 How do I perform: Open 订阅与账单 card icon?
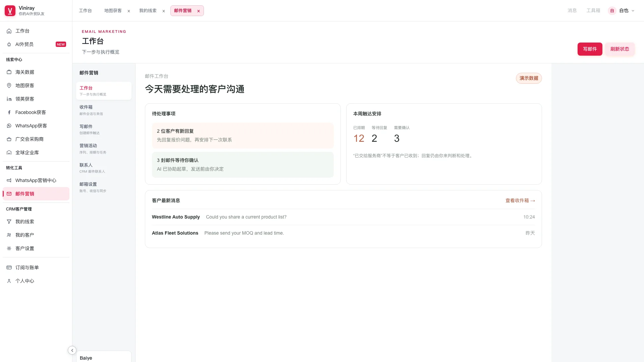[9, 267]
